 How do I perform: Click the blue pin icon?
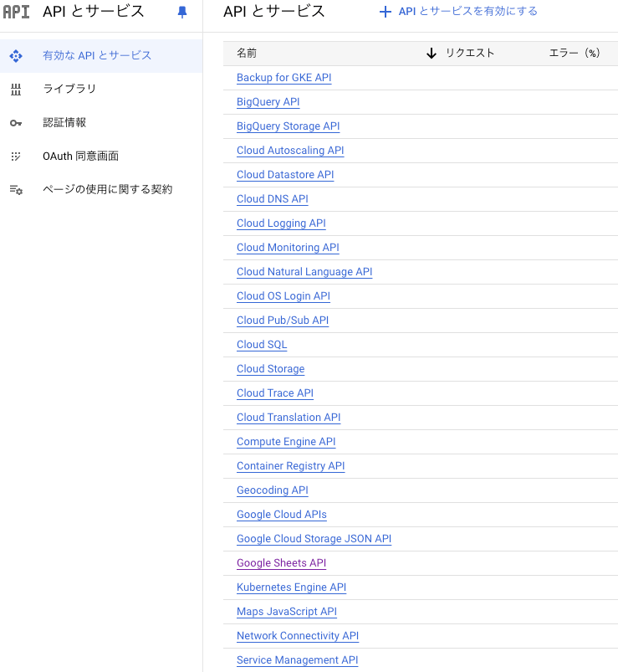point(182,12)
